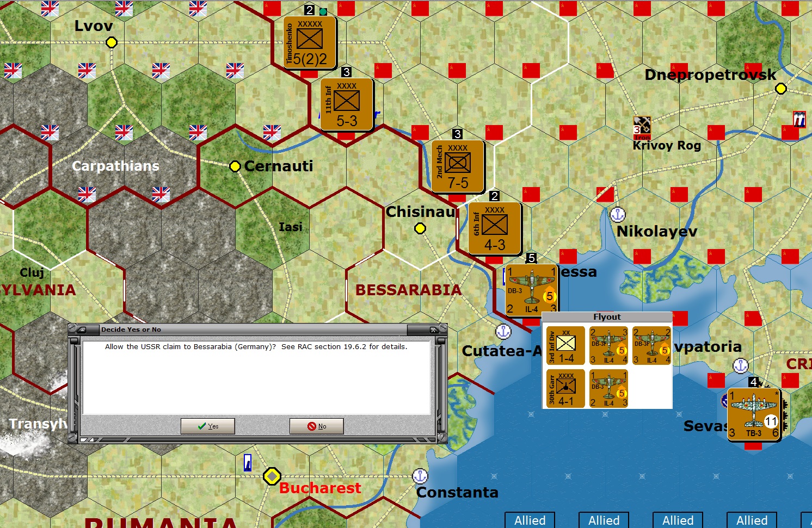Click the Cernauti city marker dot
812x528 pixels.
pos(235,166)
